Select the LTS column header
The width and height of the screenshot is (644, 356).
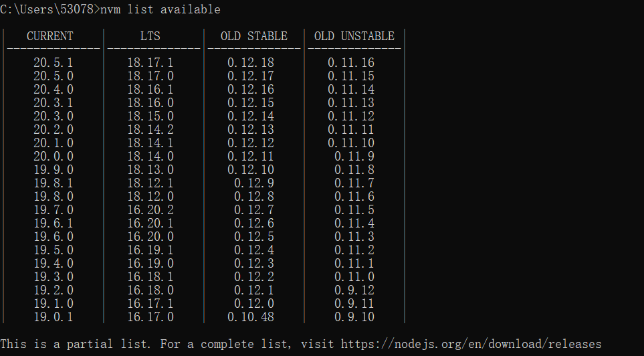point(150,36)
